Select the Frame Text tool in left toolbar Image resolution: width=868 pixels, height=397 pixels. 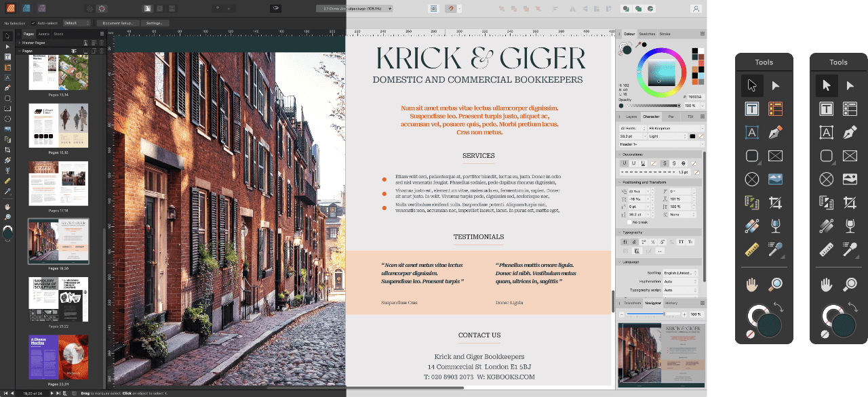[7, 57]
